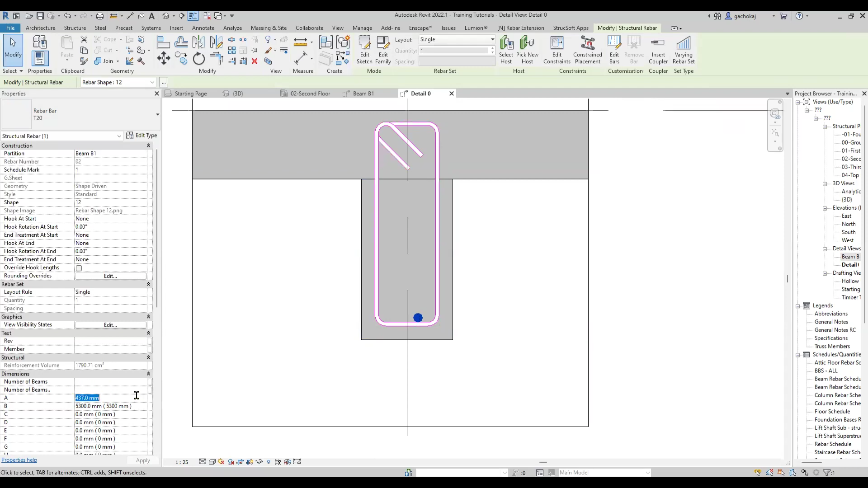This screenshot has width=868, height=488.
Task: Toggle Reveal Hidden Elements in status bar
Action: click(269, 462)
